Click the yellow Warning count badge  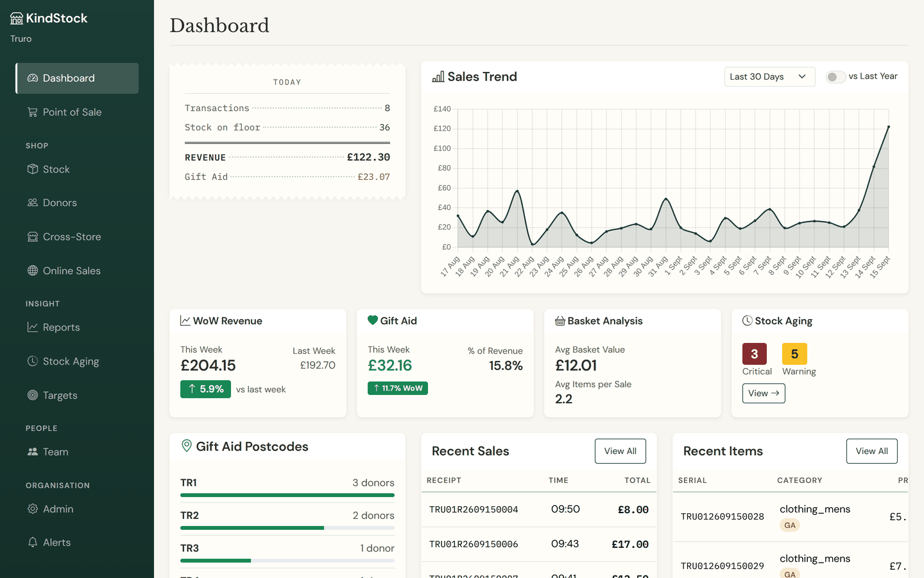[x=794, y=354]
